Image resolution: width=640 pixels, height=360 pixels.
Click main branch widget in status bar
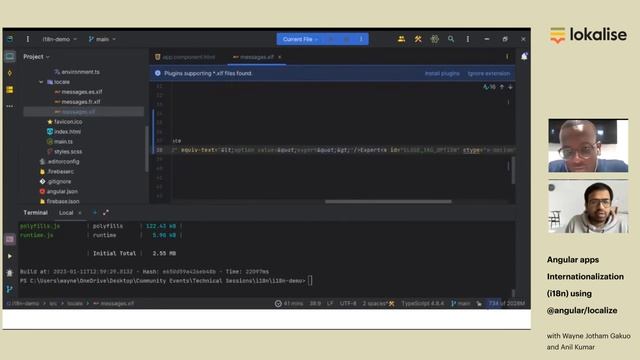pyautogui.click(x=460, y=304)
